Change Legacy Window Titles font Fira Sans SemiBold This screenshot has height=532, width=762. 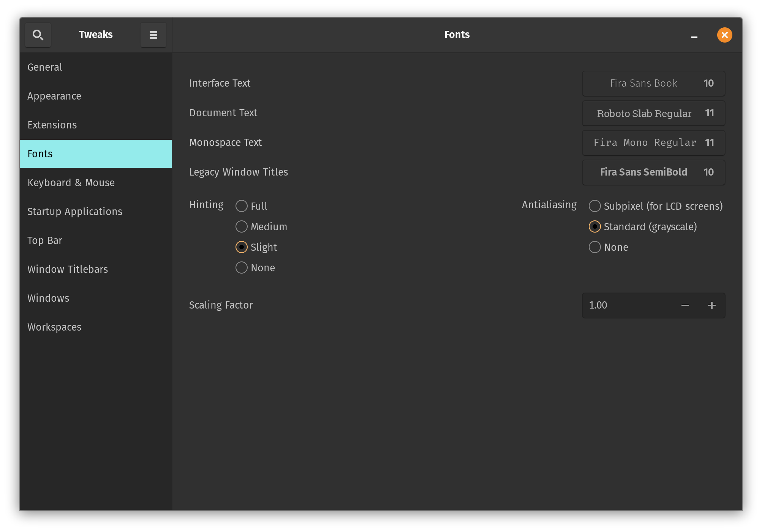click(653, 172)
